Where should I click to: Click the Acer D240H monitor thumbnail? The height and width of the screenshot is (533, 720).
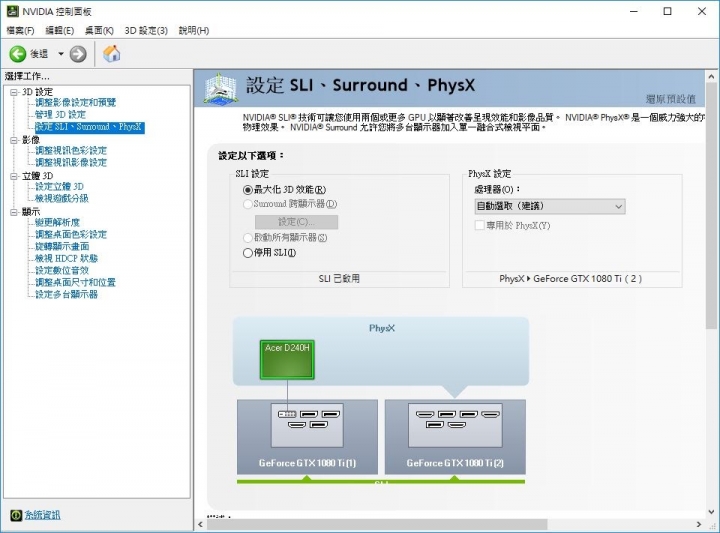coord(287,359)
